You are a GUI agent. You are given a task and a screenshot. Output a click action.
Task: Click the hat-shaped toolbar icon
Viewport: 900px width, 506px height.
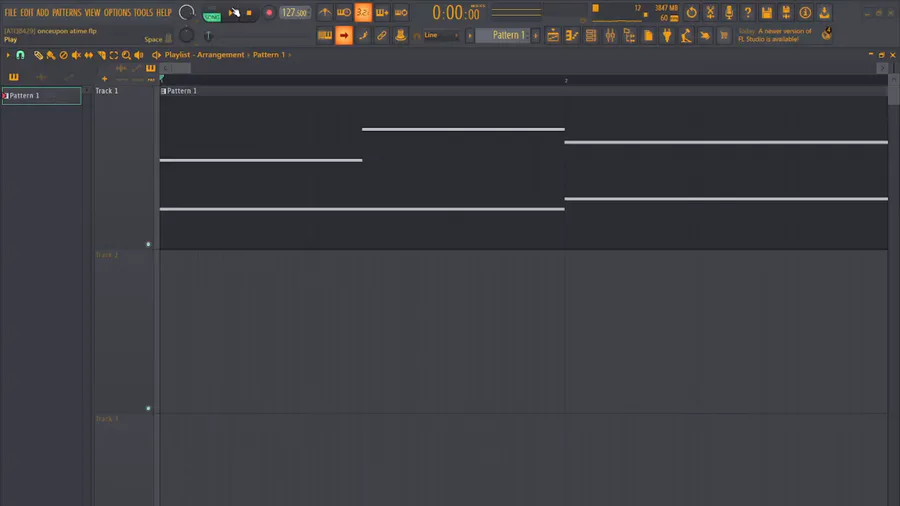tap(401, 36)
